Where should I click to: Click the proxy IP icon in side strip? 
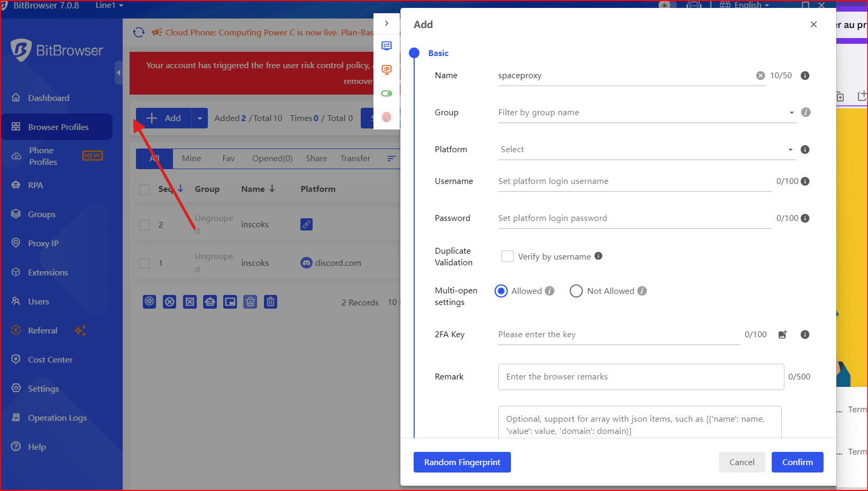tap(387, 70)
